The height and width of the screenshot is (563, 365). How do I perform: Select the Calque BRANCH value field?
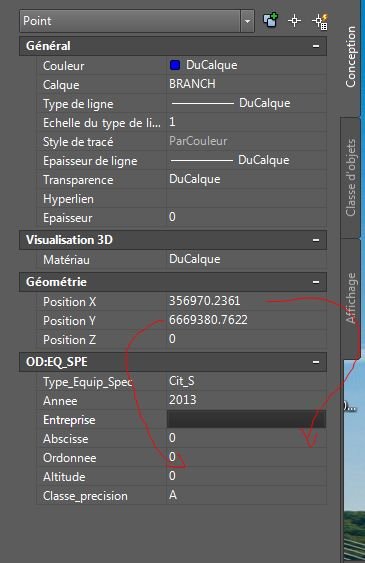click(247, 84)
